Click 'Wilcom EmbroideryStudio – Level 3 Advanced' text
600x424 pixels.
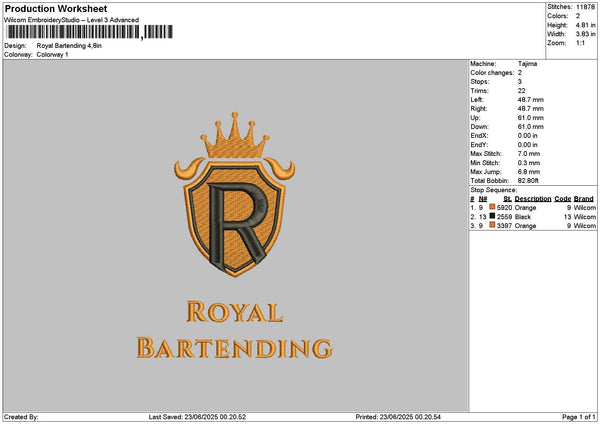click(72, 20)
